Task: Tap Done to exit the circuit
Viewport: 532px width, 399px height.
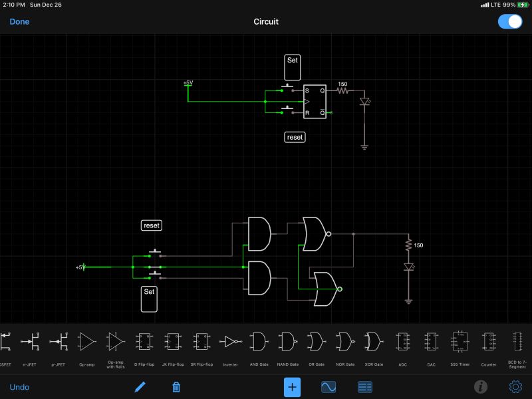Action: [x=19, y=21]
